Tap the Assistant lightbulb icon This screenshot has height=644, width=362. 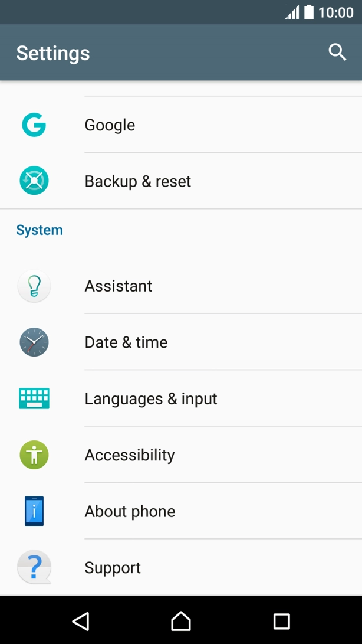[34, 286]
